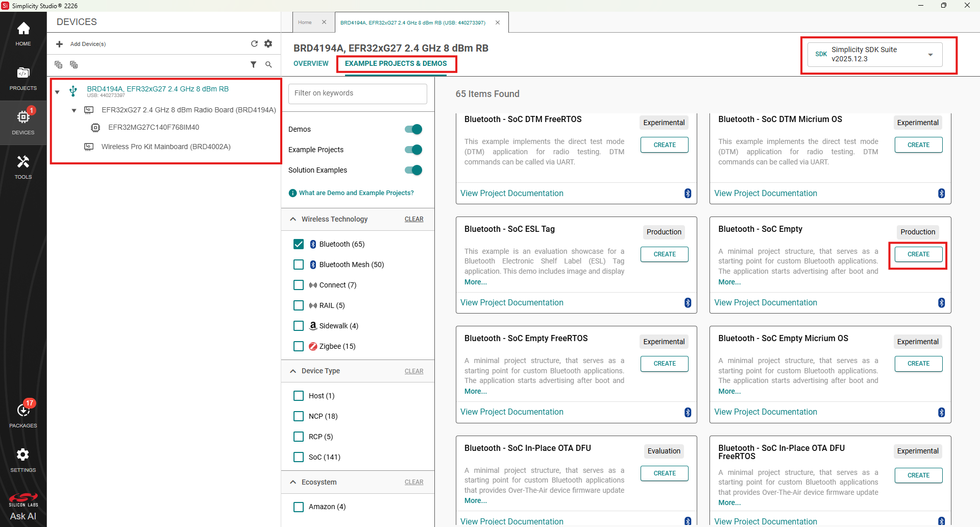Go to the Home sidebar icon
The width and height of the screenshot is (980, 527).
coord(23,34)
